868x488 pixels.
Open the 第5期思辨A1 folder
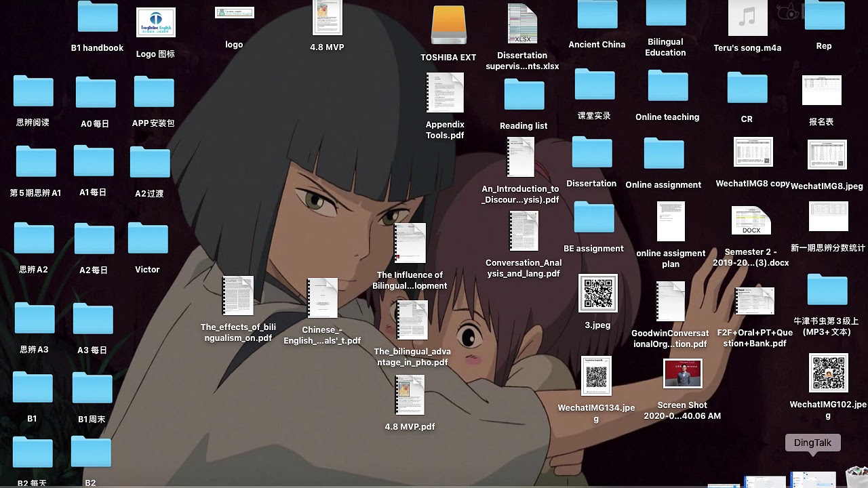36,162
